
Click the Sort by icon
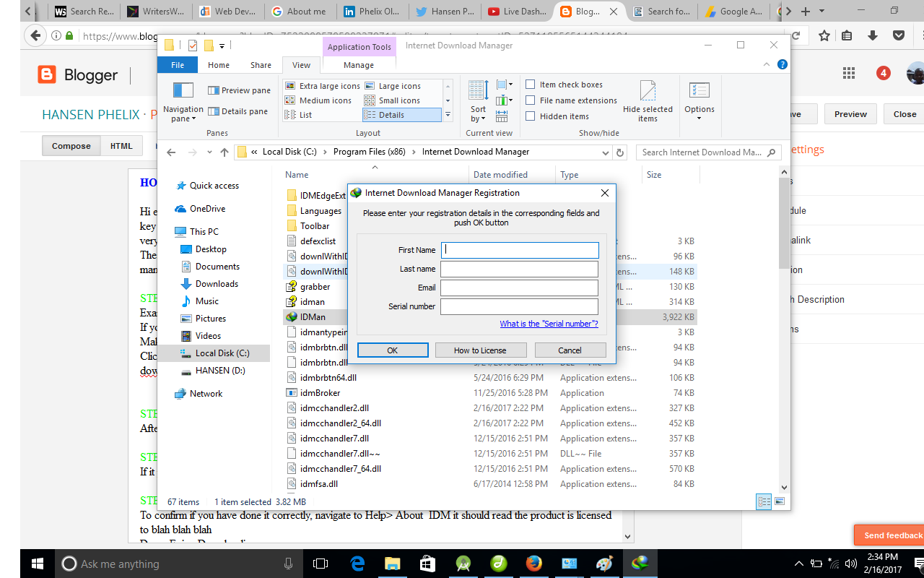(x=478, y=90)
